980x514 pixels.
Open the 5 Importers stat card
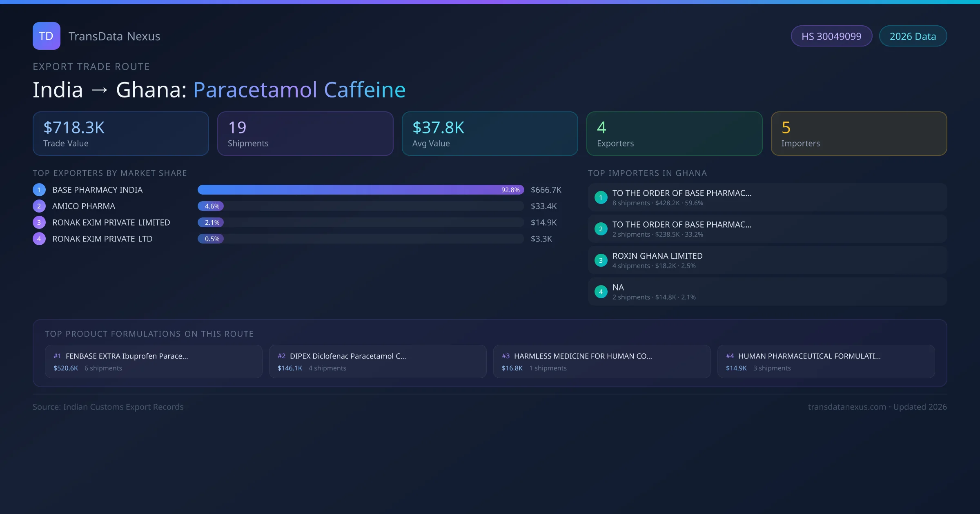[859, 134]
